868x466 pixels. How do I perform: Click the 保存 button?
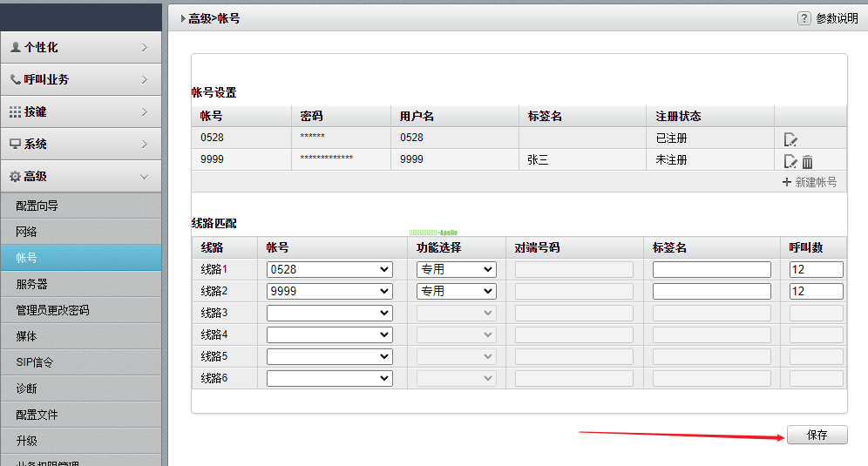tap(817, 435)
